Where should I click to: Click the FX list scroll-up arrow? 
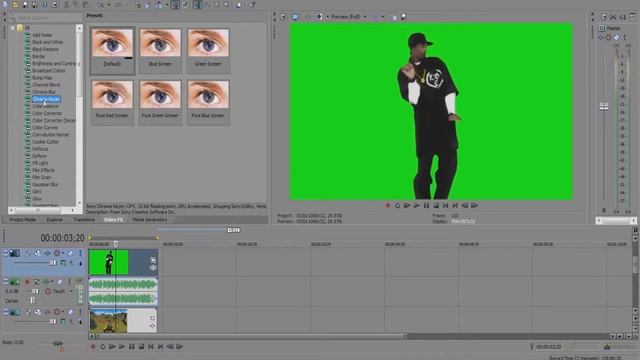[79, 28]
